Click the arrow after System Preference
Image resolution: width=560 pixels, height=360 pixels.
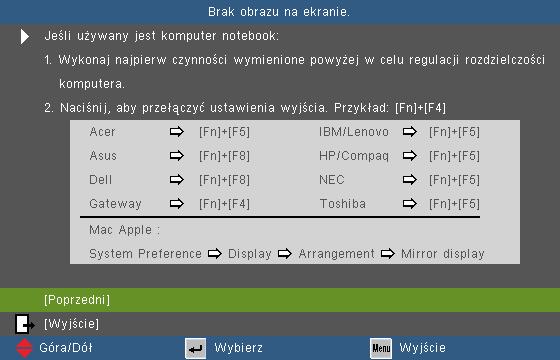click(215, 254)
